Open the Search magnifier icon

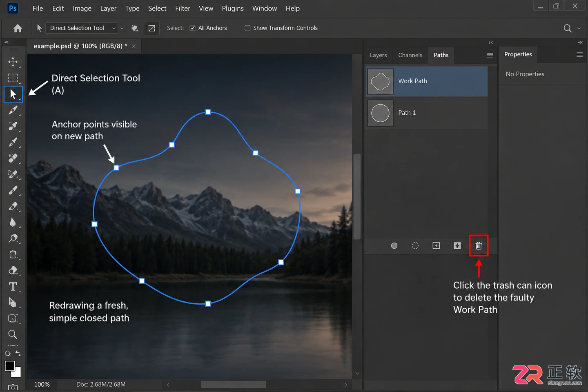567,28
